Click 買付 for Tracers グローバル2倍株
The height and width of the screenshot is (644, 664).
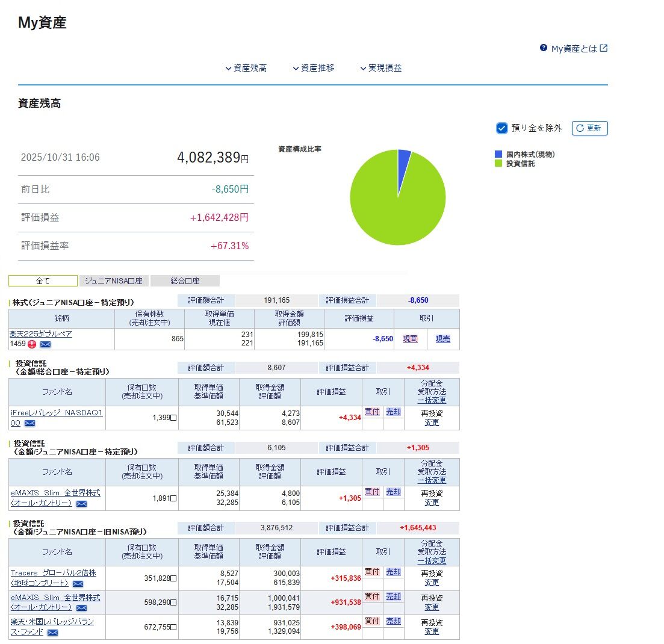click(372, 572)
